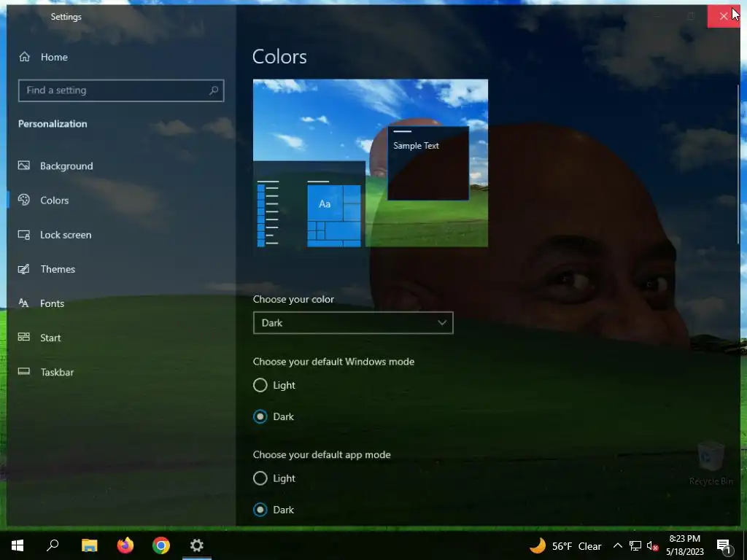Click the Colors palette icon

coord(24,200)
